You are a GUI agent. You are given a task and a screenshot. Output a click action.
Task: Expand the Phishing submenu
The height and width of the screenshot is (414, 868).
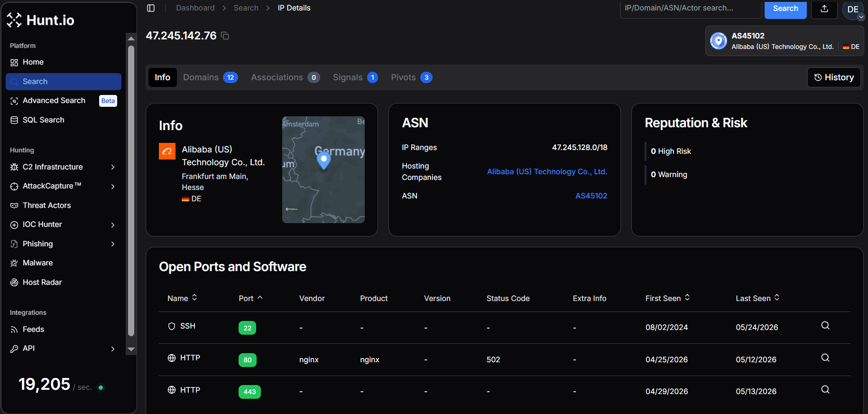[x=113, y=244]
